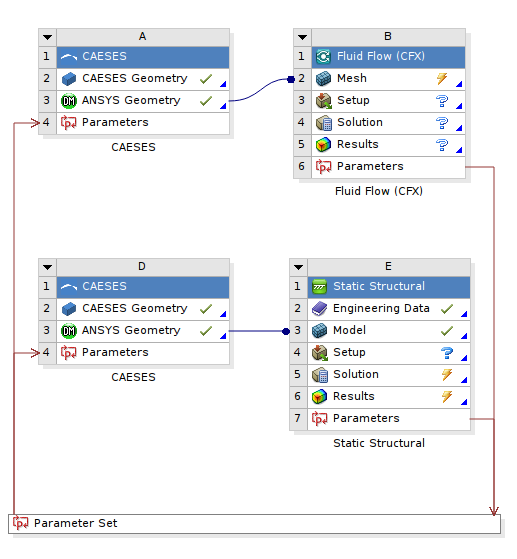Open system A dropdown arrow menu
Screen dimensions: 517x559
point(47,37)
